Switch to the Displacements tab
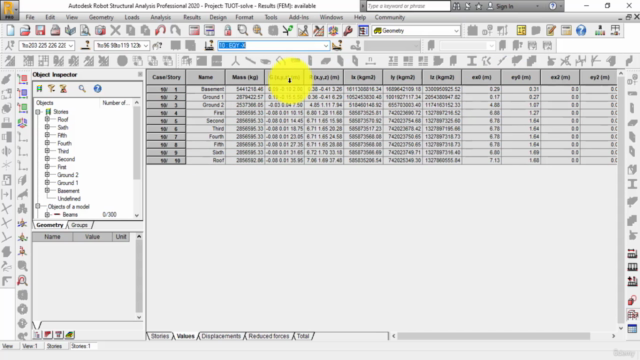 pyautogui.click(x=221, y=336)
